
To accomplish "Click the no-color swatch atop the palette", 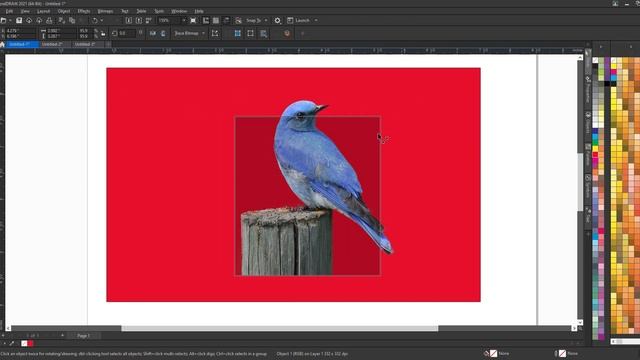I will click(596, 60).
